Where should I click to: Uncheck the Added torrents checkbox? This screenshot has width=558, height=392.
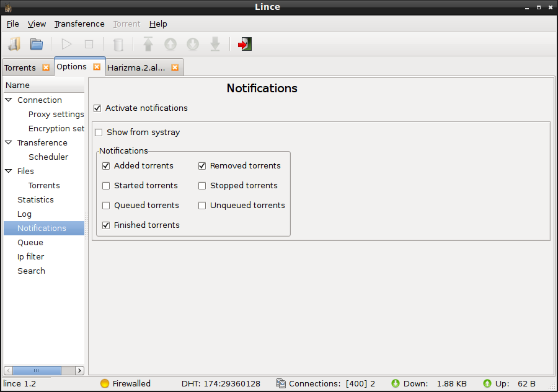coord(106,166)
